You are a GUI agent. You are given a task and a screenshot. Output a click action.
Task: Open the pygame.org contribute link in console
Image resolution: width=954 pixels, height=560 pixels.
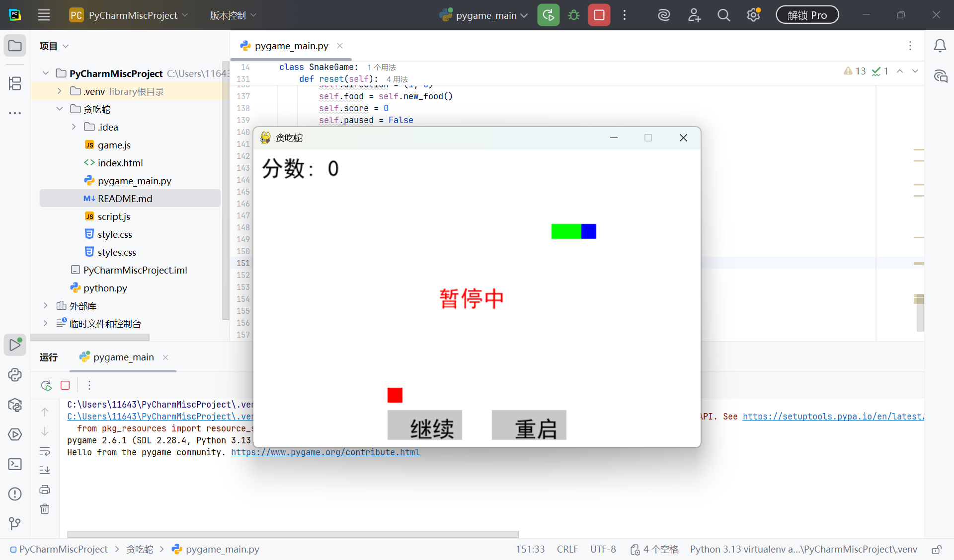[325, 452]
